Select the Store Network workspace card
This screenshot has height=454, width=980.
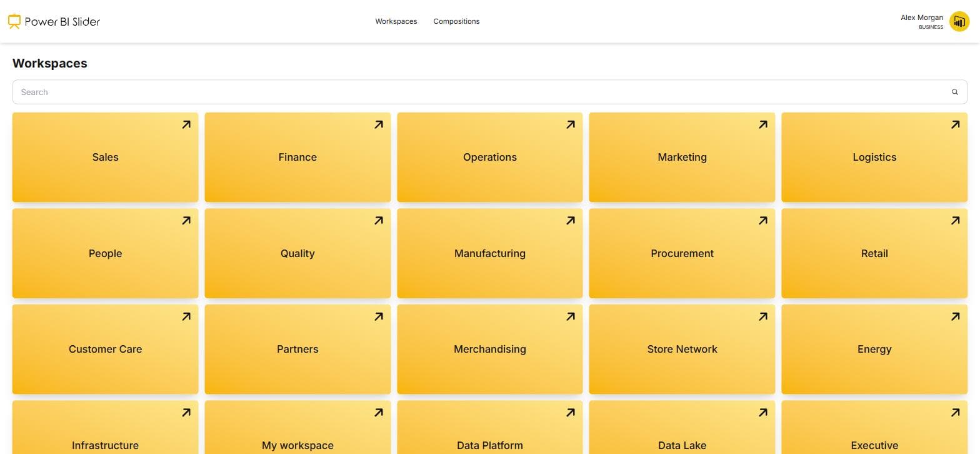click(682, 349)
